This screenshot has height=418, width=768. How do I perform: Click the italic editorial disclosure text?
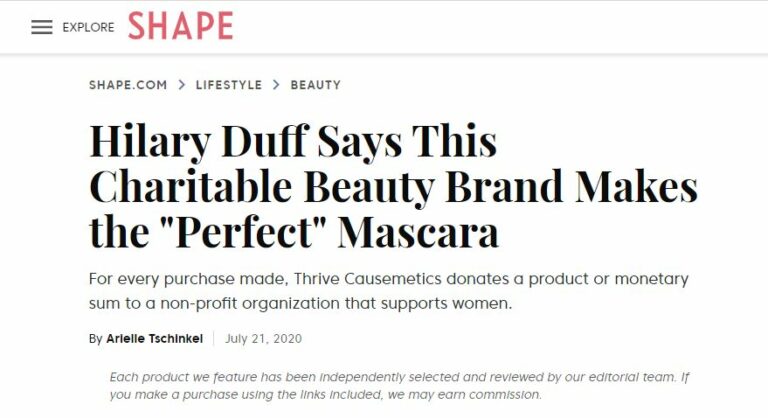[x=387, y=385]
